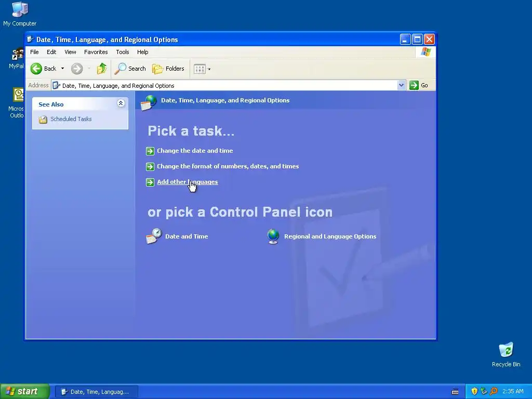Click the keyboard icon in taskbar
The height and width of the screenshot is (399, 532).
[455, 392]
